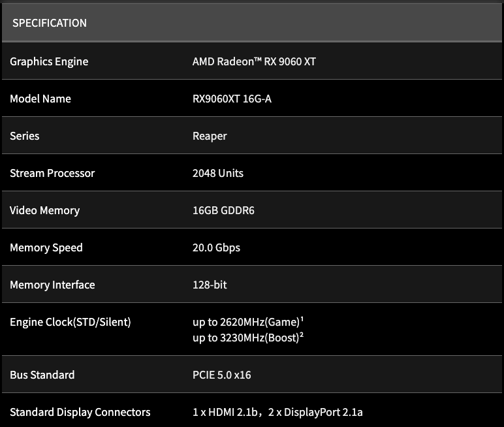Viewport: 504px width, 427px height.
Task: Select the Series row label
Action: click(24, 136)
